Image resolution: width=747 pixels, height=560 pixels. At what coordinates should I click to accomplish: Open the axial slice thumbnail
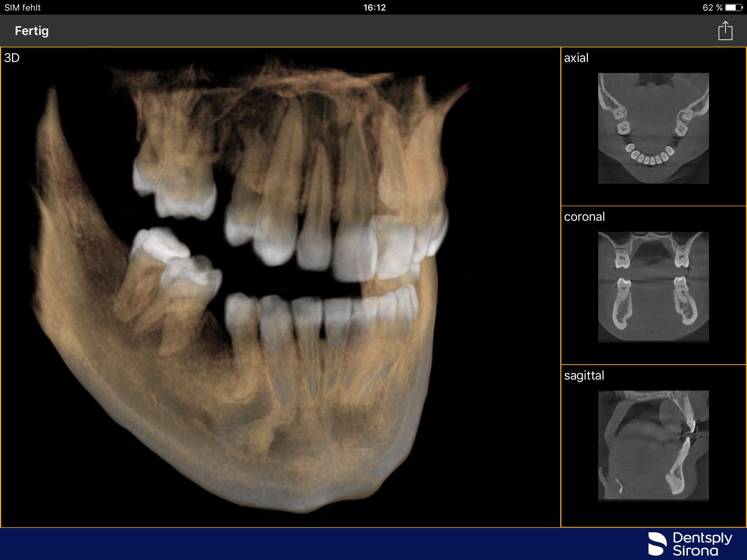(x=653, y=128)
